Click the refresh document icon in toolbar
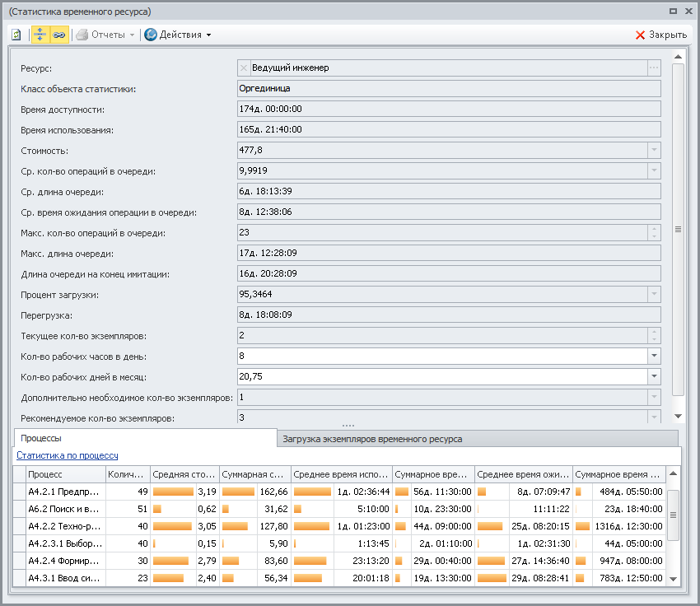Screen dimensions: 700x606 (x=16, y=35)
